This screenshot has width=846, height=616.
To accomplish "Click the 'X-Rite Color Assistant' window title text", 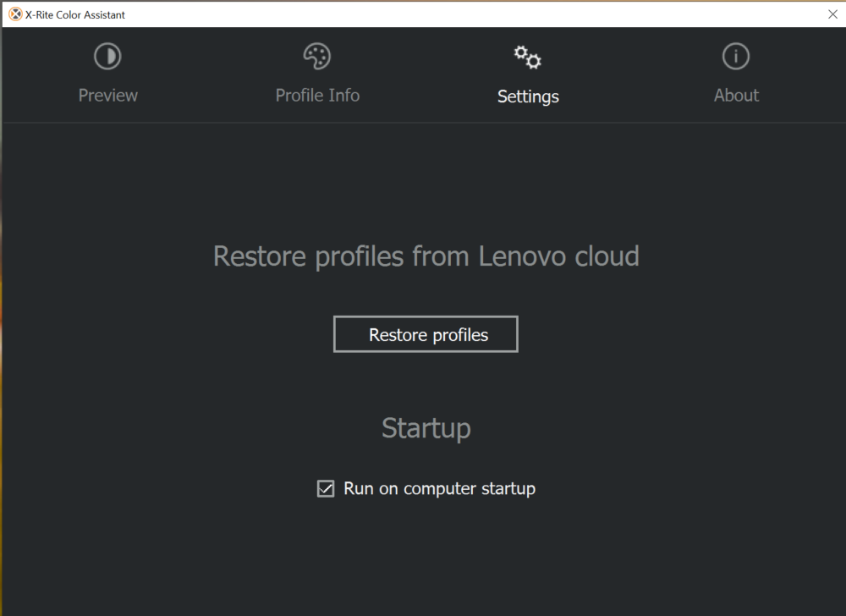I will (x=75, y=14).
